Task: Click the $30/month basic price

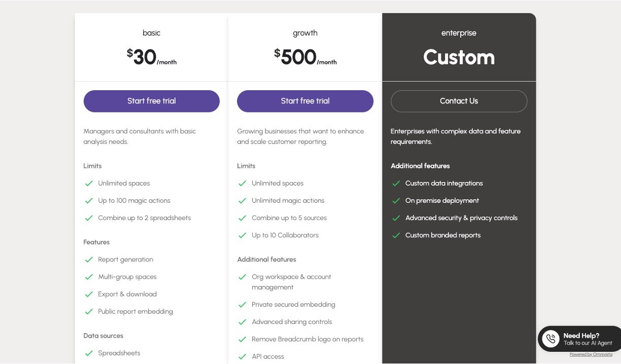Action: coord(151,57)
